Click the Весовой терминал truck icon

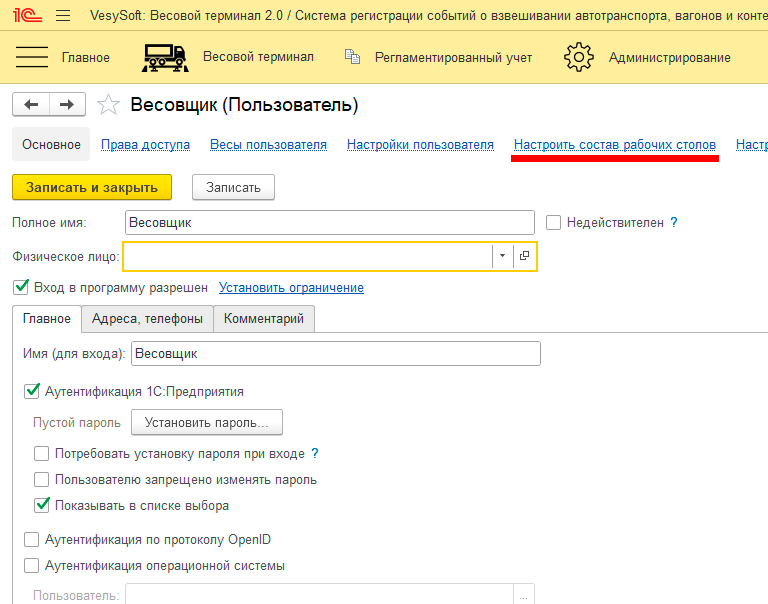[x=165, y=57]
